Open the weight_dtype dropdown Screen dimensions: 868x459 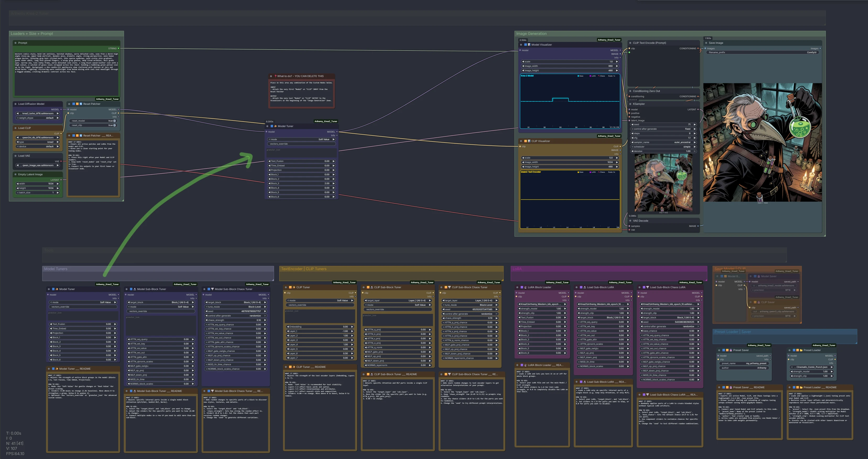[38, 118]
